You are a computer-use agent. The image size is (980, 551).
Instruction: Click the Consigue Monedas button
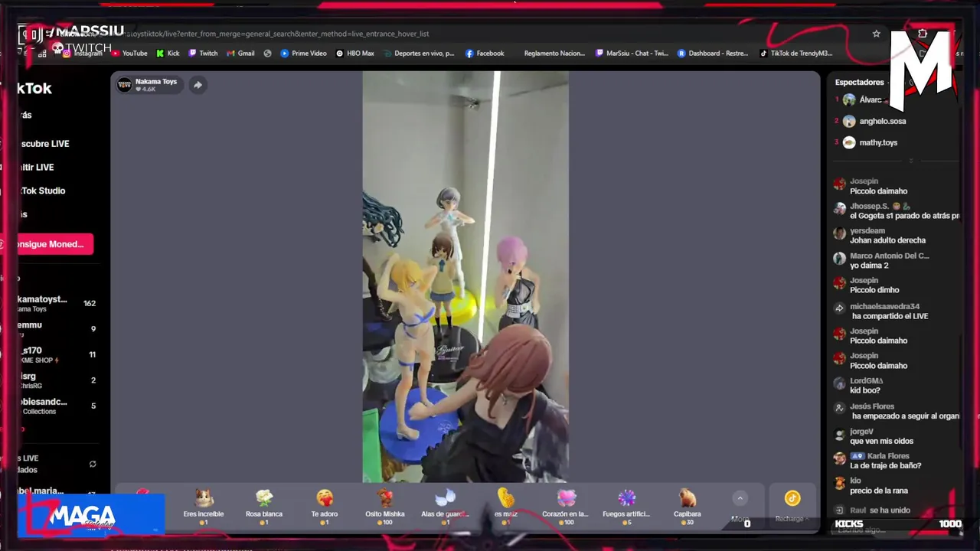tap(54, 244)
